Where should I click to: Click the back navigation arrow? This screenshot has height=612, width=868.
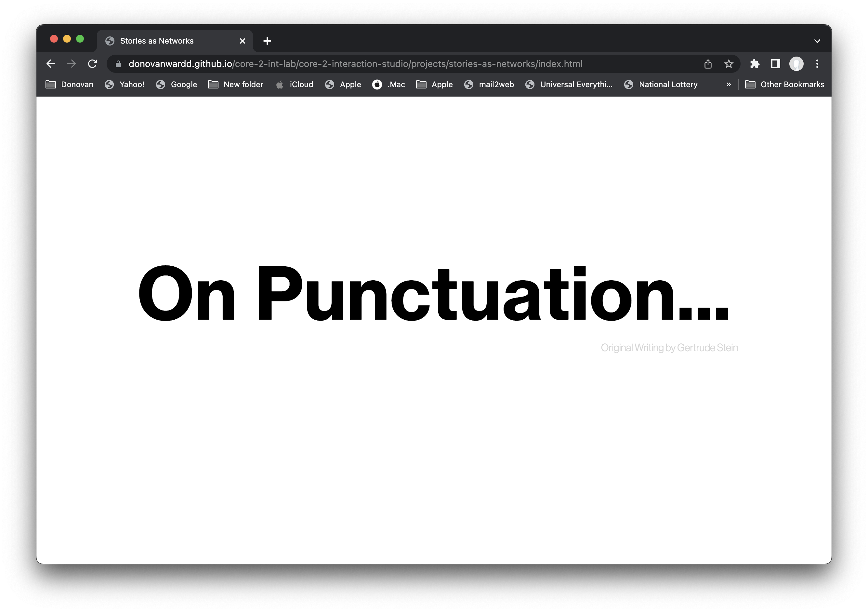click(x=51, y=64)
